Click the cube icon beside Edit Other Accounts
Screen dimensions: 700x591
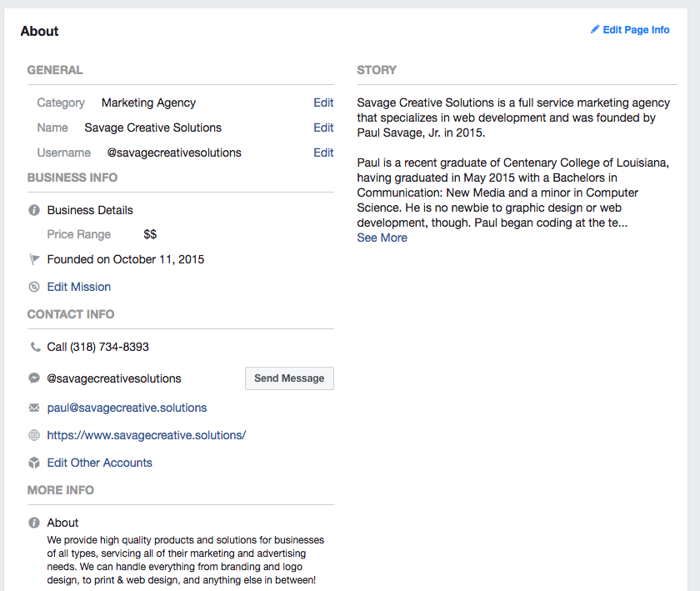coord(34,463)
